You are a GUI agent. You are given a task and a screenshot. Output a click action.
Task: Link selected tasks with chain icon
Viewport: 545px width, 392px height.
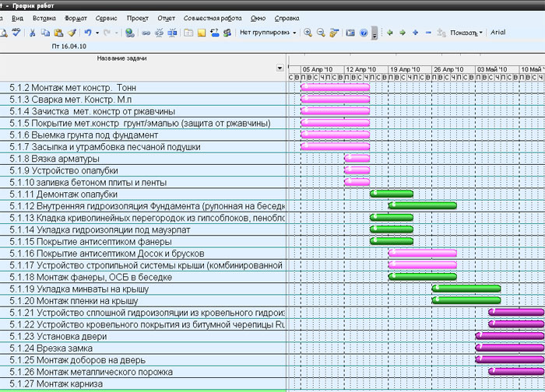click(146, 33)
